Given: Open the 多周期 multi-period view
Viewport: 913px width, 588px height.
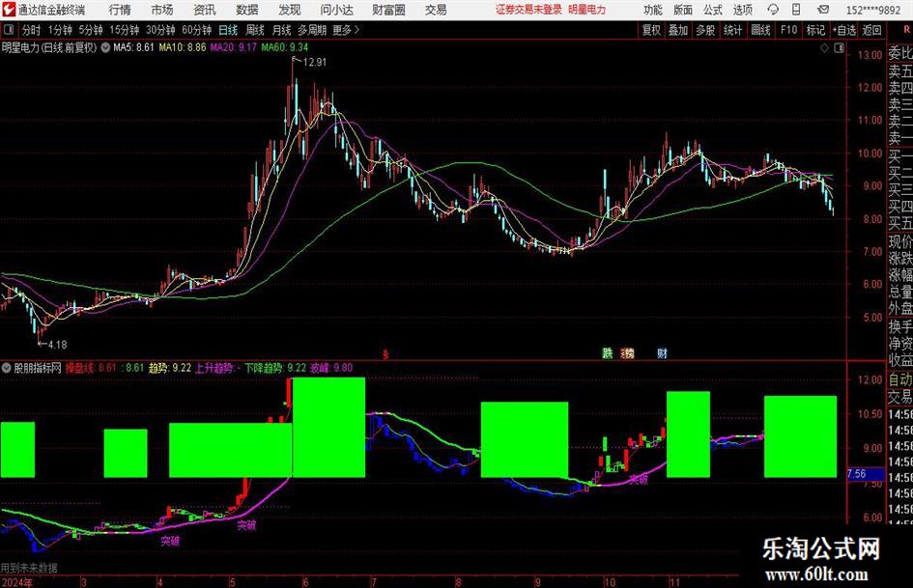Looking at the screenshot, I should pos(312,30).
